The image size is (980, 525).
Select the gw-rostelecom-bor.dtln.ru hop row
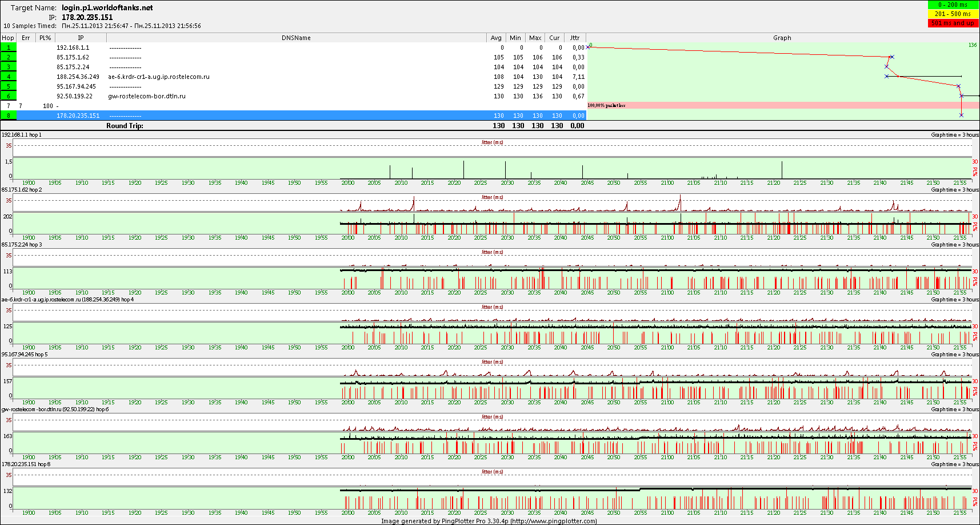[x=147, y=97]
